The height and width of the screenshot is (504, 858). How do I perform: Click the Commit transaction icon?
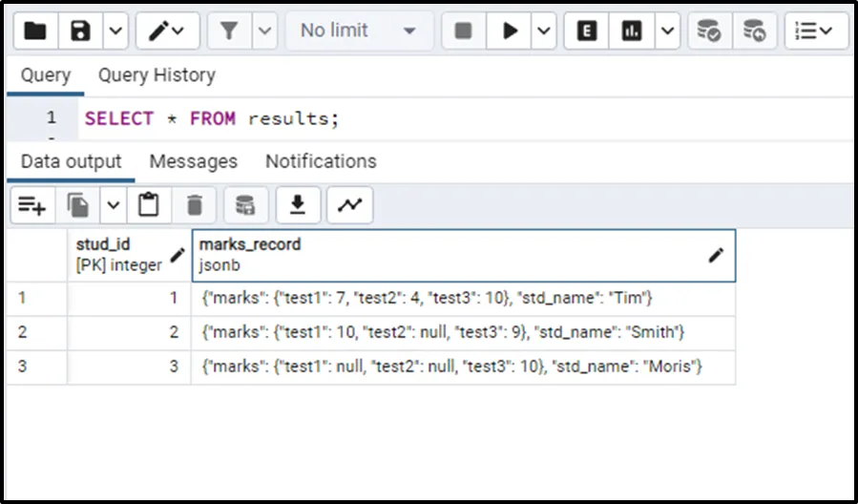[x=709, y=31]
